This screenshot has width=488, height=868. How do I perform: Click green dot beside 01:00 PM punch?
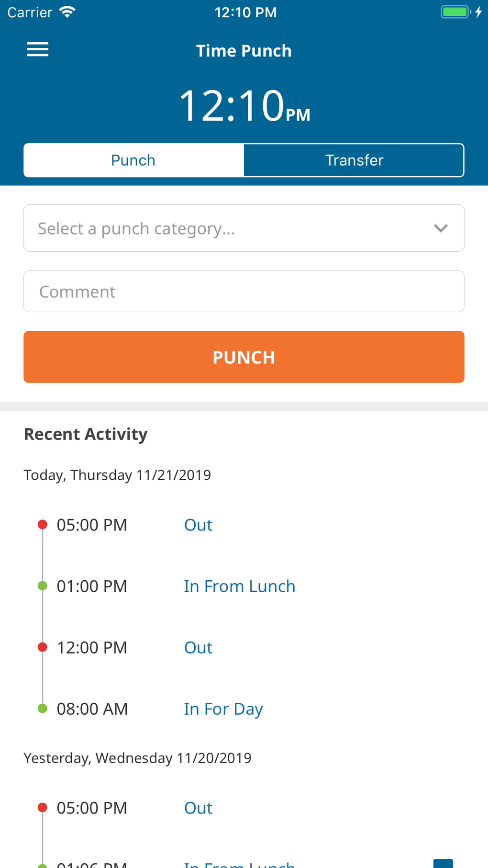[43, 586]
